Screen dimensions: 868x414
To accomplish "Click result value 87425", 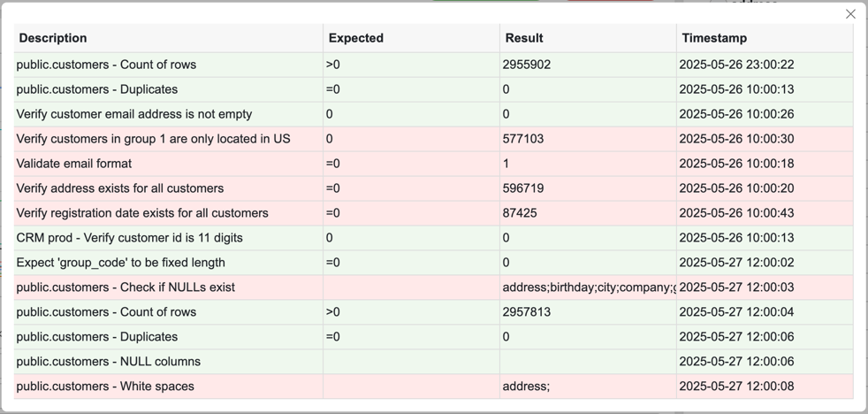I will (x=520, y=213).
